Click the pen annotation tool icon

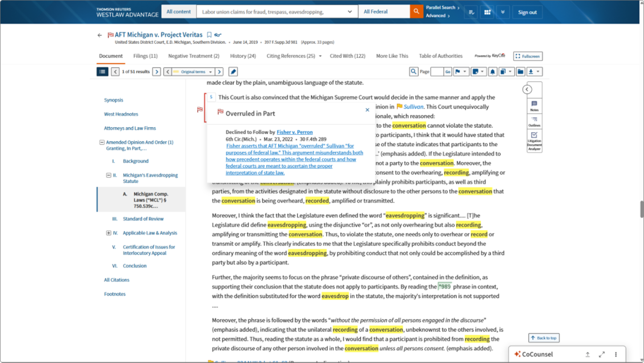tap(233, 72)
